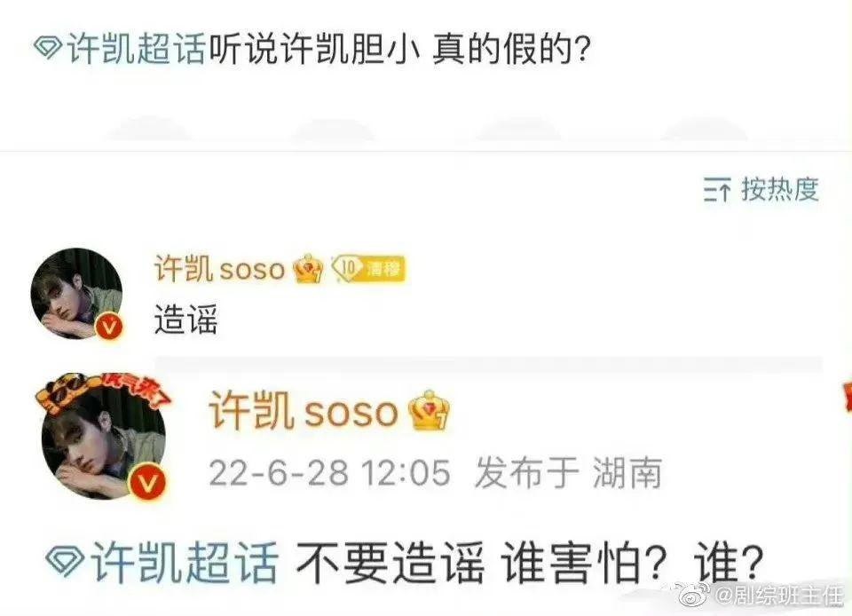The image size is (852, 616).
Task: Click the diamond icon before bottom 许凯超话
Action: click(x=65, y=561)
